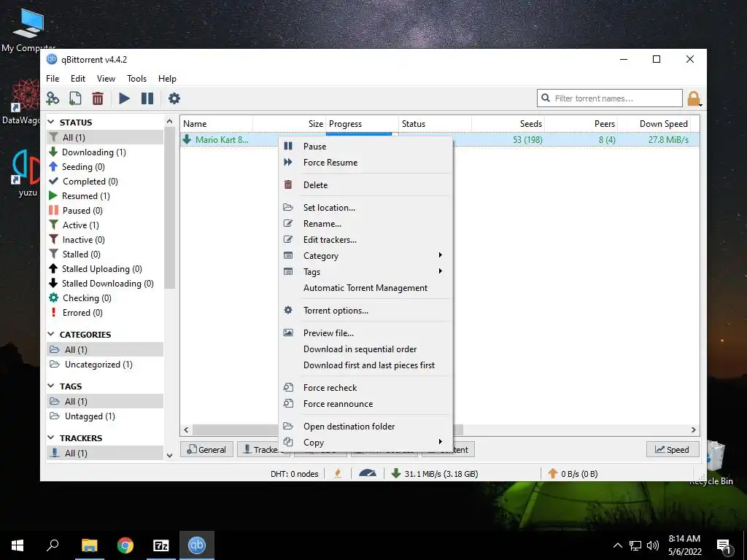Collapse the TRACKERS section
This screenshot has height=560, width=747.
pyautogui.click(x=51, y=437)
